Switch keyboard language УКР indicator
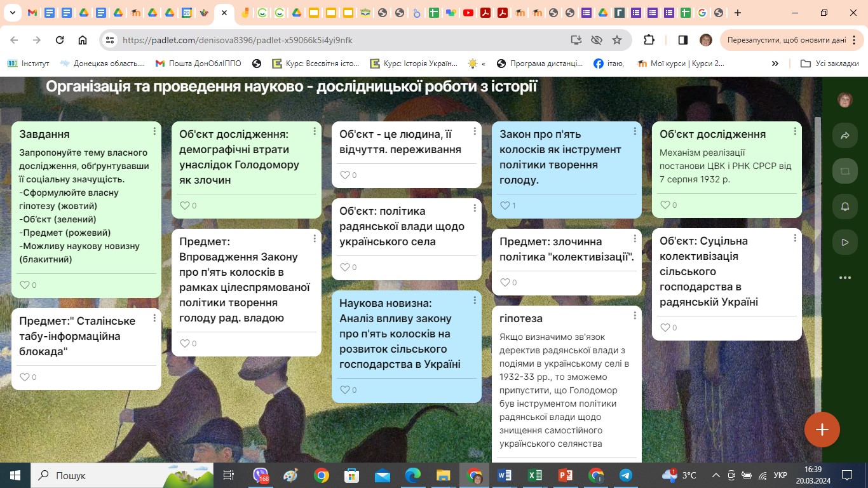This screenshot has width=868, height=488. [x=781, y=475]
